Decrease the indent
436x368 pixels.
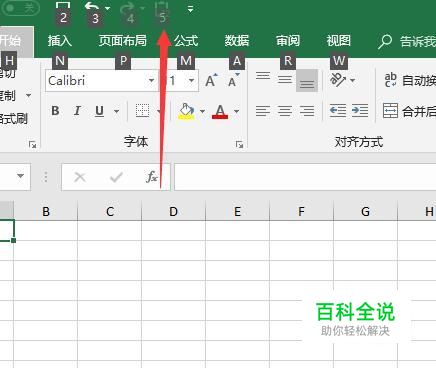tap(338, 110)
